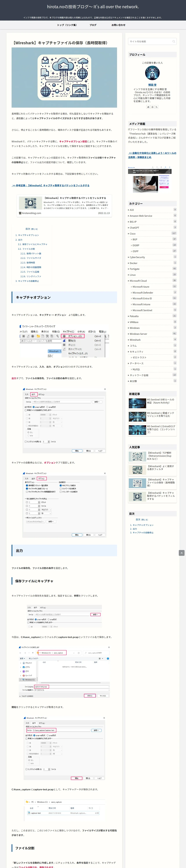The image size is (186, 868).
Task: Open the CyberSecurity category
Action: (152, 257)
